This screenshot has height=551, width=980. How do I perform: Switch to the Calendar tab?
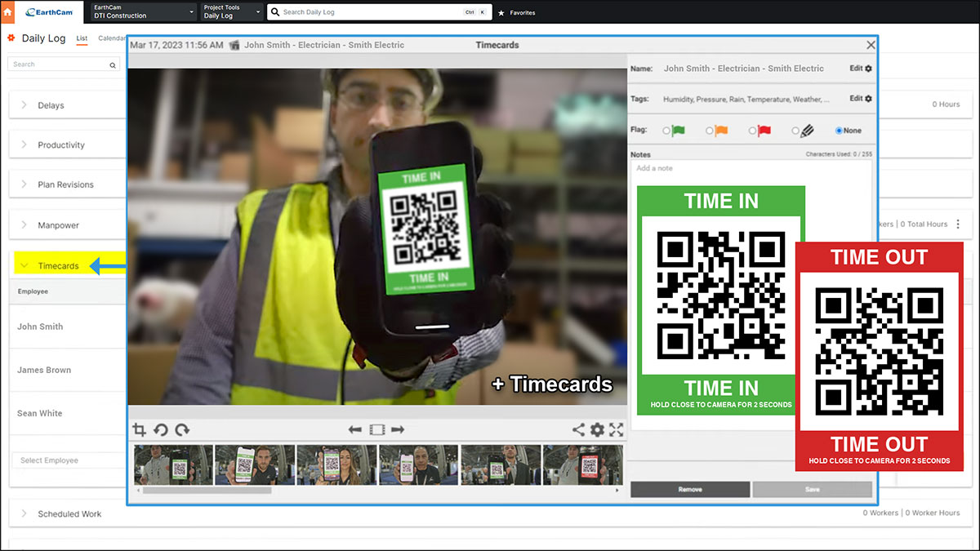pos(113,38)
